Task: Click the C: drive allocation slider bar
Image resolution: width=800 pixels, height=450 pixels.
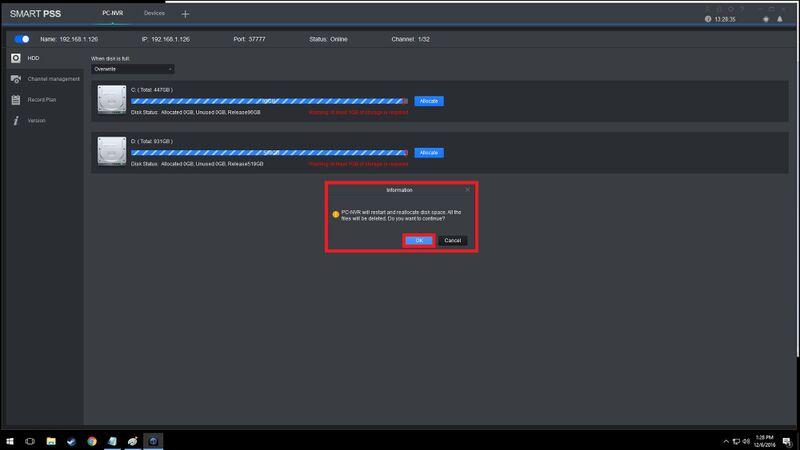Action: point(269,101)
